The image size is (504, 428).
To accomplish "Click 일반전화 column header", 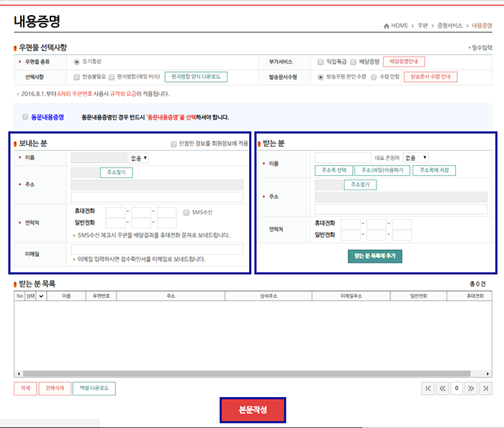I will [x=418, y=296].
